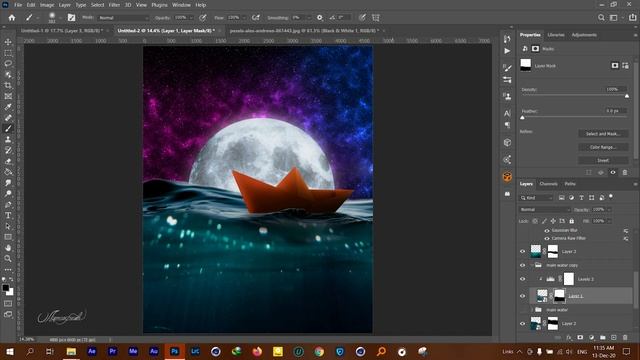Screen dimensions: 640x360
Task: Select the Move tool
Action: [8, 42]
